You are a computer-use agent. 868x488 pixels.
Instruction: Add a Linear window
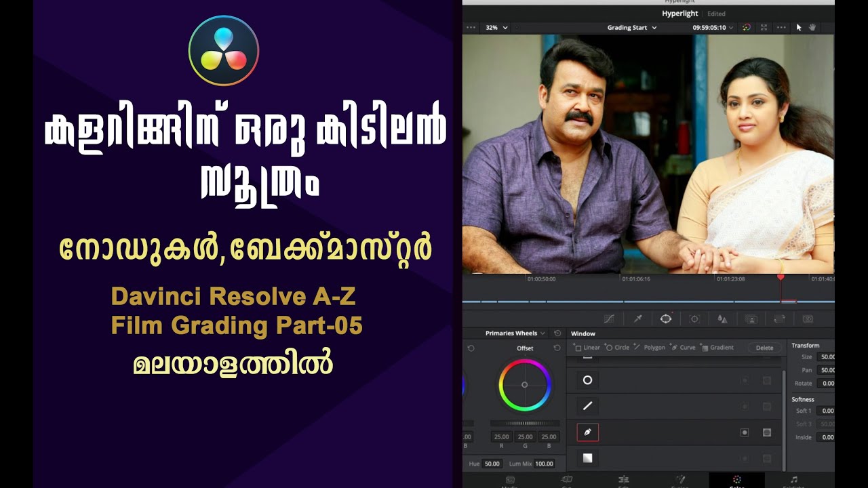(587, 348)
